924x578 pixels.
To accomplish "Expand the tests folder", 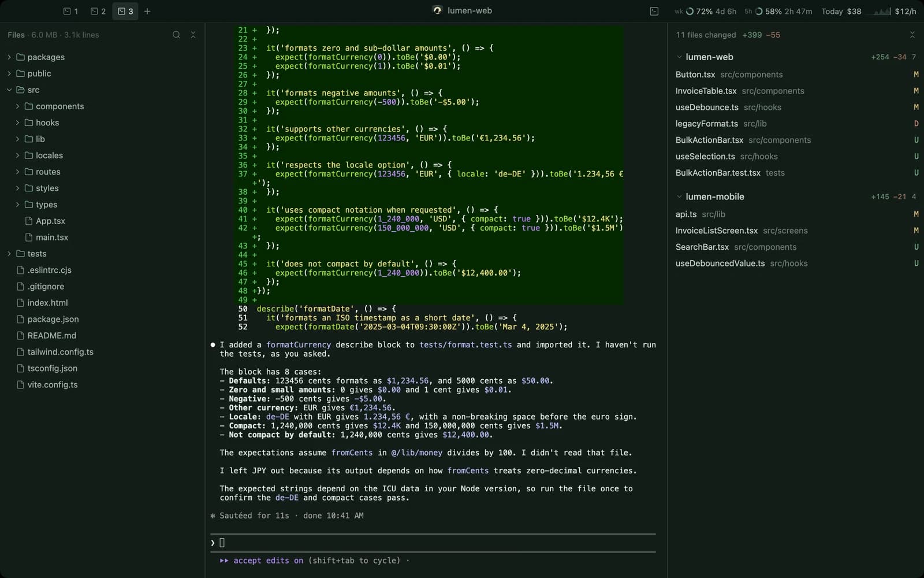I will [x=102, y=254].
